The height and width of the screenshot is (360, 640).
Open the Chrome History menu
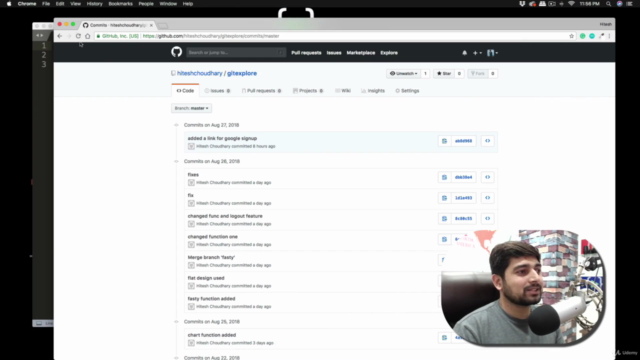tap(94, 4)
